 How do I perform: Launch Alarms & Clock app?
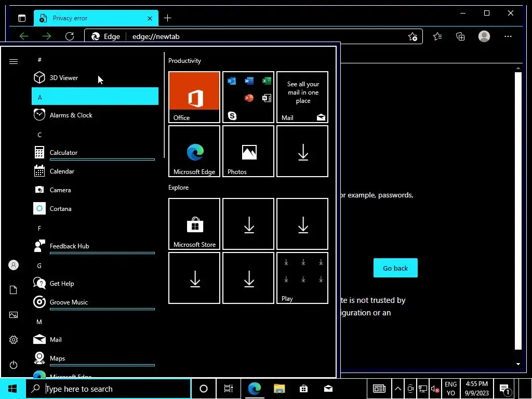[95, 115]
